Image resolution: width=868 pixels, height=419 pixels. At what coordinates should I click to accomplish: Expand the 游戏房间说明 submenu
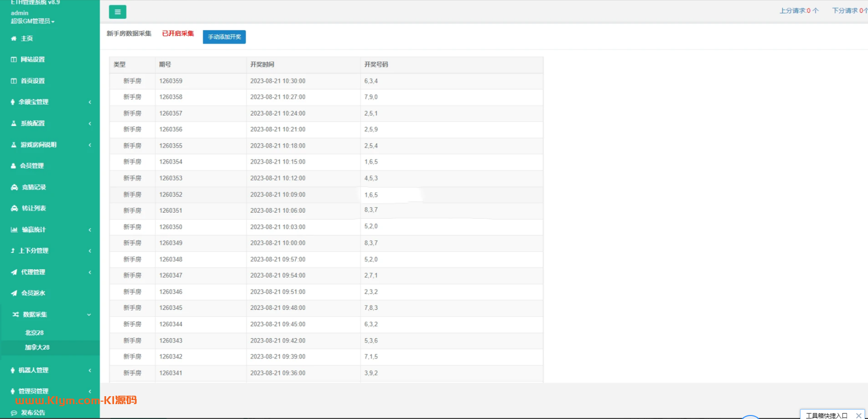pos(90,145)
